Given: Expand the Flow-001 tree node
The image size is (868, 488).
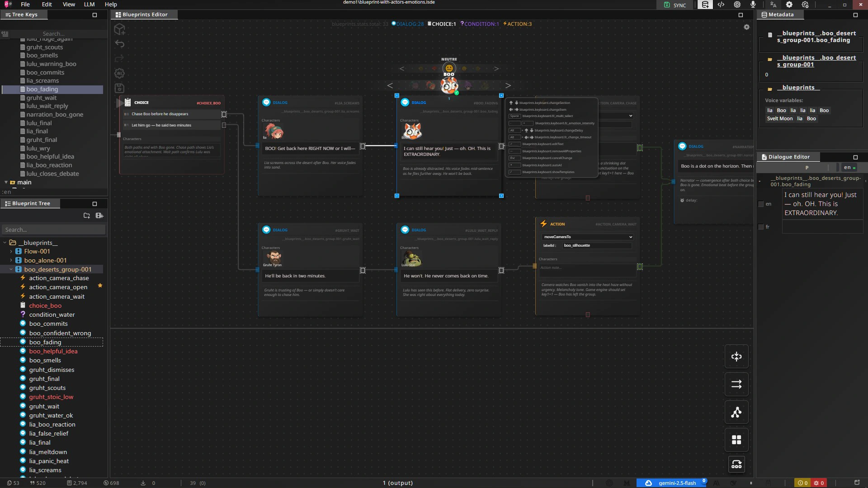Looking at the screenshot, I should pyautogui.click(x=11, y=251).
